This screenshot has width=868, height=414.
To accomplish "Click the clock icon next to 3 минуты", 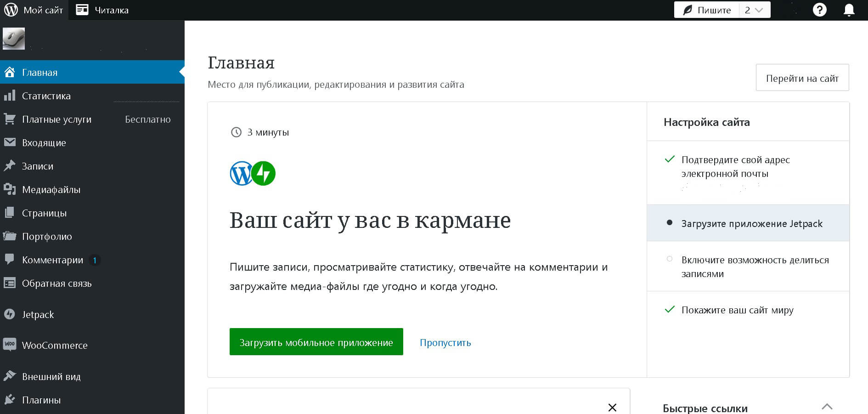I will coord(236,132).
